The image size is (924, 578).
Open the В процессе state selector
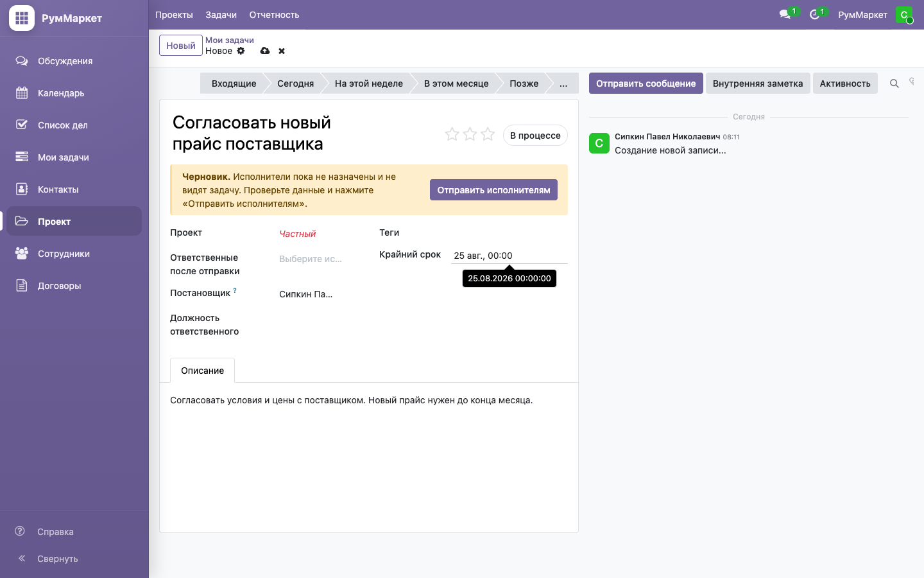coord(535,136)
